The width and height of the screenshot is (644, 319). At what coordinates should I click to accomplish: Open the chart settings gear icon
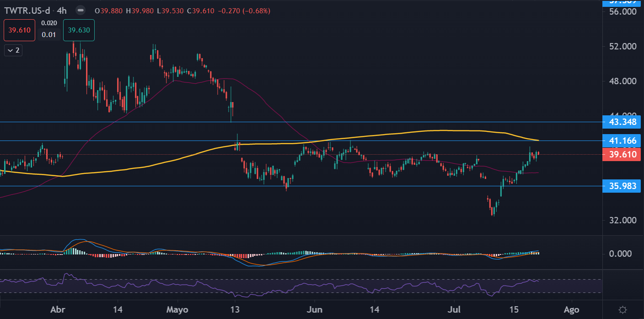(623, 309)
